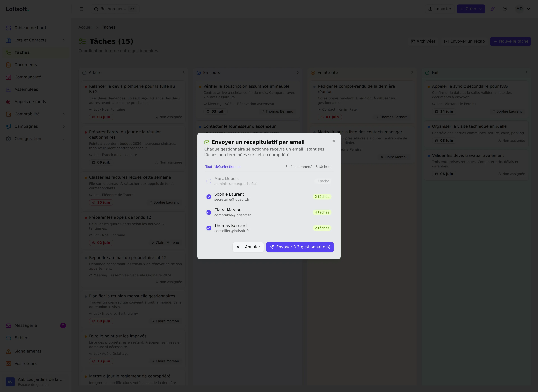Click the 0 tâche badge for Marc Dubois

click(x=323, y=181)
